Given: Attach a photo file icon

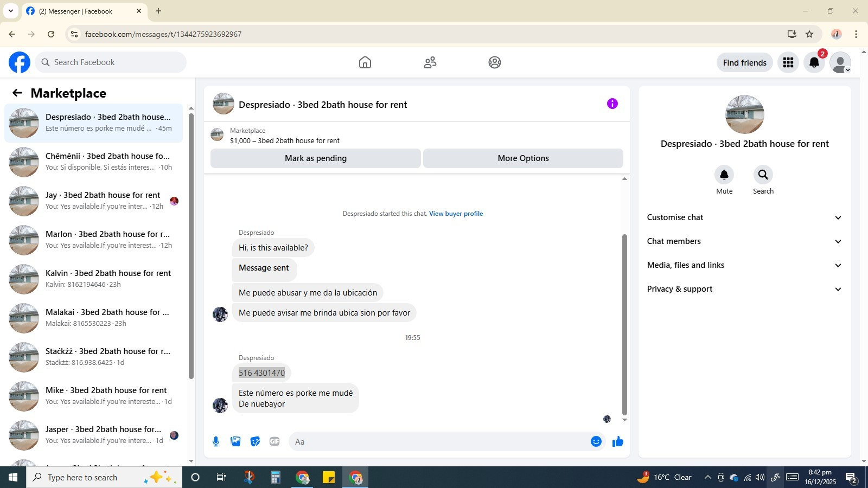Looking at the screenshot, I should [x=235, y=441].
